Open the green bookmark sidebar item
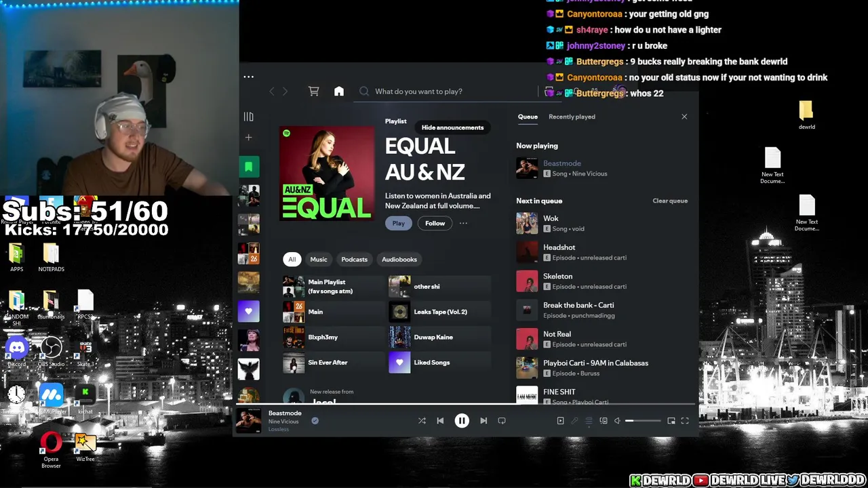Viewport: 868px width, 488px height. coord(248,167)
